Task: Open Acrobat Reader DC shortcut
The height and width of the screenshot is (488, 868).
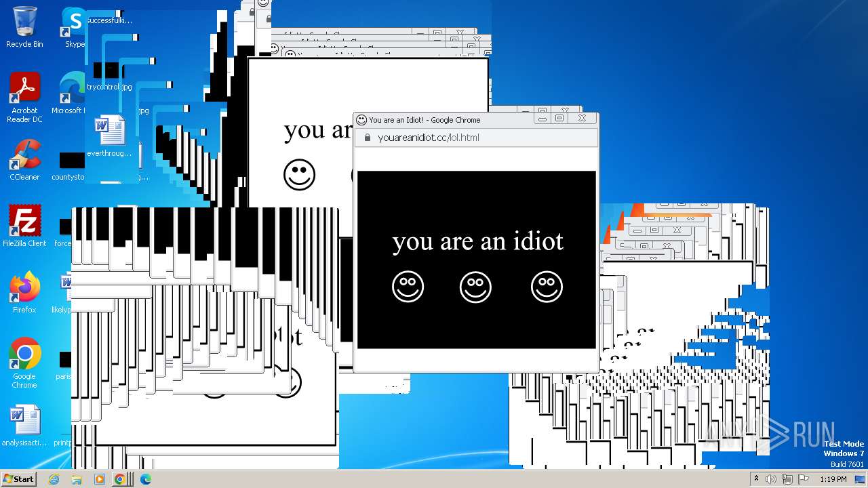Action: pos(24,98)
